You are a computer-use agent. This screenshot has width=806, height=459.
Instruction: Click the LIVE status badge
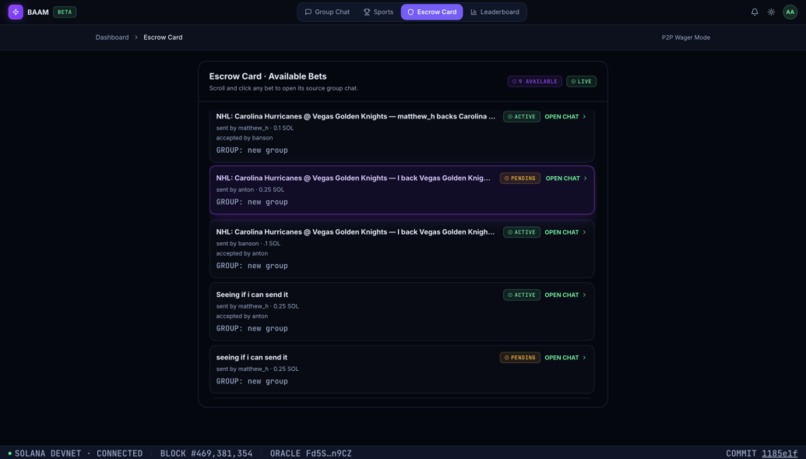pyautogui.click(x=581, y=81)
